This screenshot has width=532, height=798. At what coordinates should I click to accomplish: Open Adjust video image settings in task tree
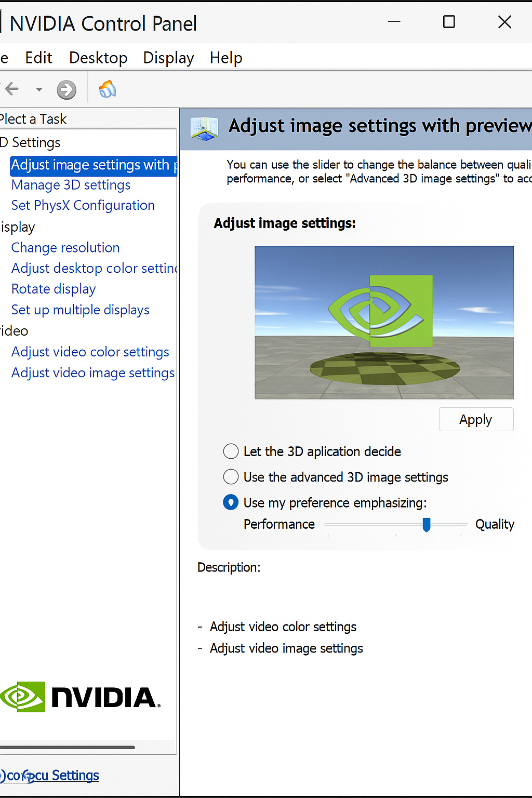pos(93,373)
